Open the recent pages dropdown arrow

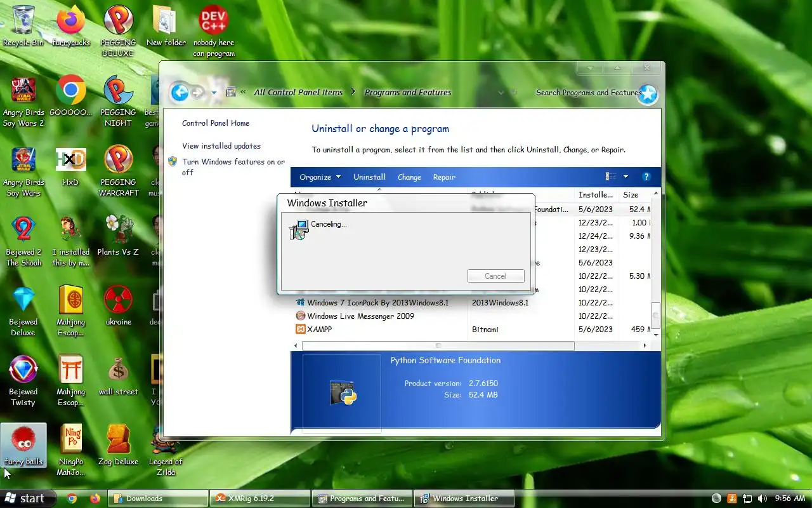(x=214, y=93)
